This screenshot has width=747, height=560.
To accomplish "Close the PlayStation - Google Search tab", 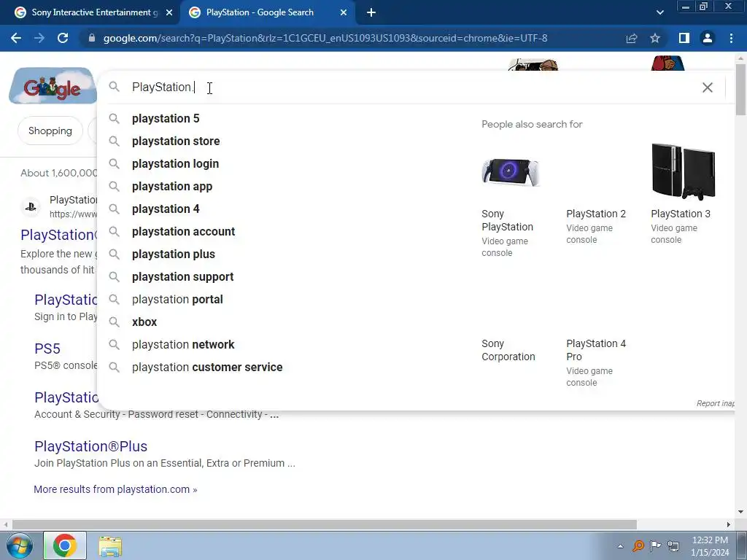I will tap(344, 12).
